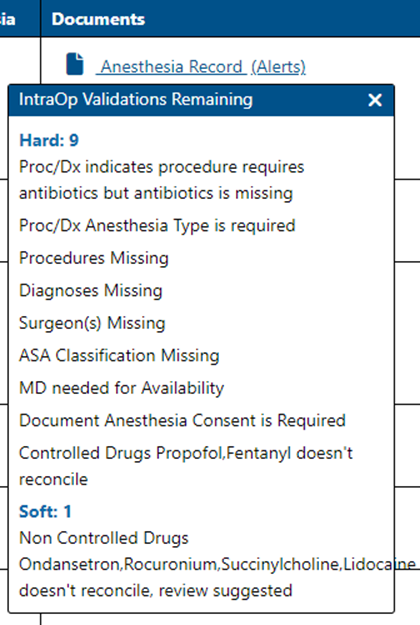
Task: Click the Documents column header
Action: pyautogui.click(x=98, y=19)
